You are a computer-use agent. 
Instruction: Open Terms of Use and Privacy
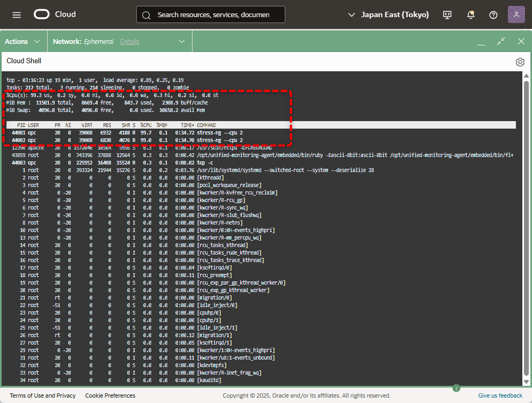click(x=43, y=395)
